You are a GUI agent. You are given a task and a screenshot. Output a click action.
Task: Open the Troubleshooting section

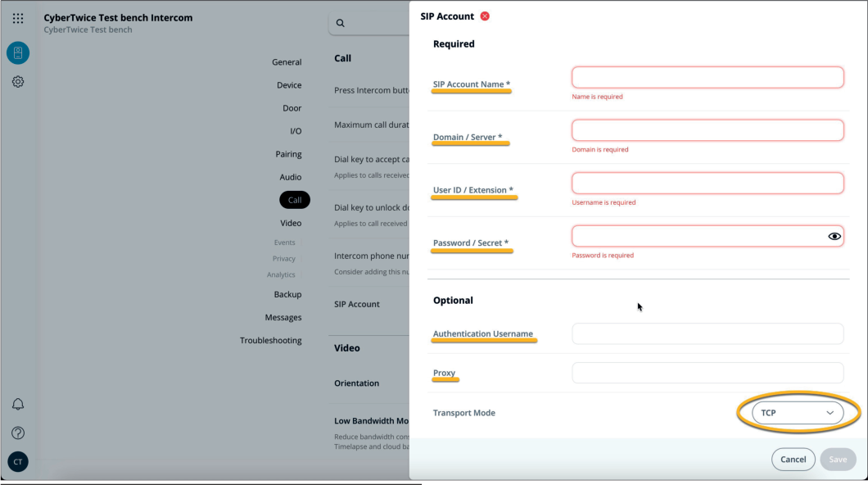point(270,340)
